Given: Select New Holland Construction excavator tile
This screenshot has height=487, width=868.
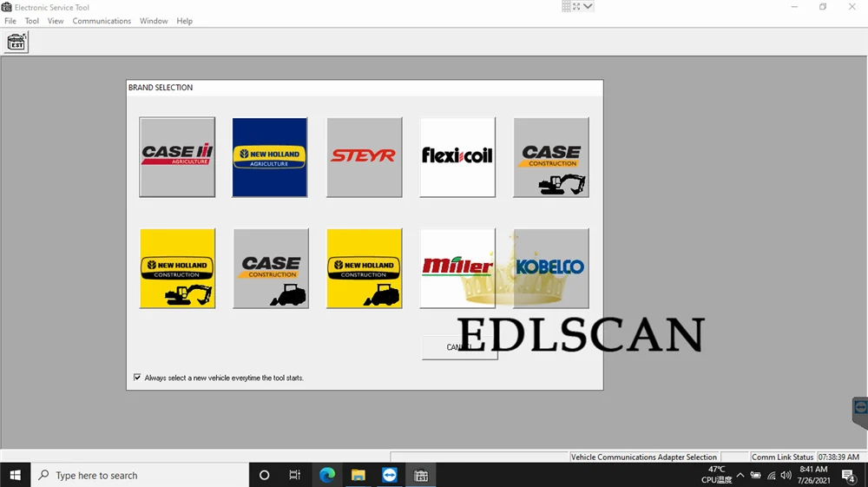Looking at the screenshot, I should pos(178,268).
